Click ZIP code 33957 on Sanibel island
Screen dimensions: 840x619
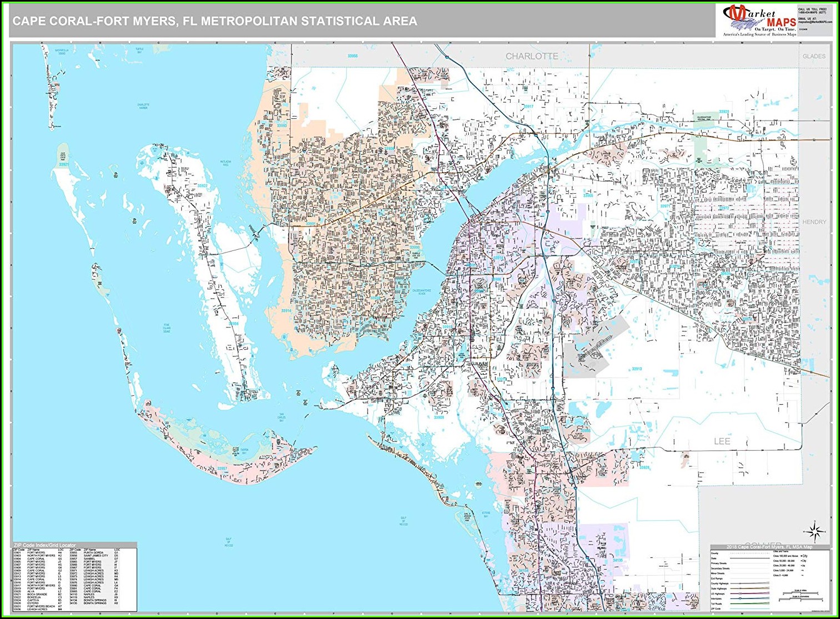coord(222,469)
